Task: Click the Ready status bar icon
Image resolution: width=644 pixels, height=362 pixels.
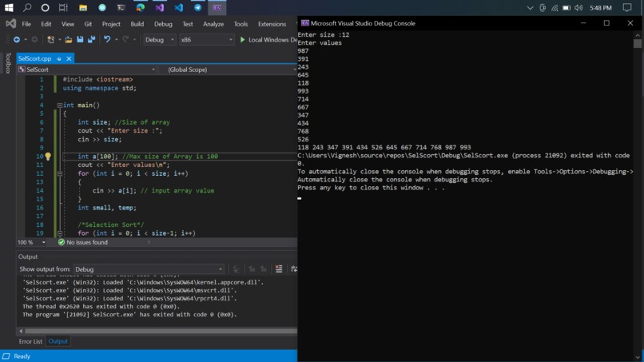Action: tap(6, 356)
